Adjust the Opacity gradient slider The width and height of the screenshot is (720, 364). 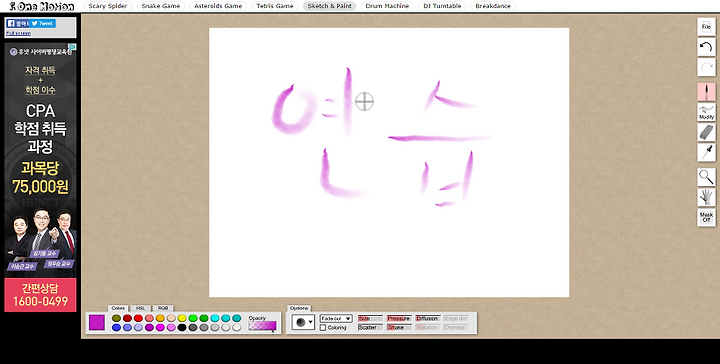tap(262, 325)
